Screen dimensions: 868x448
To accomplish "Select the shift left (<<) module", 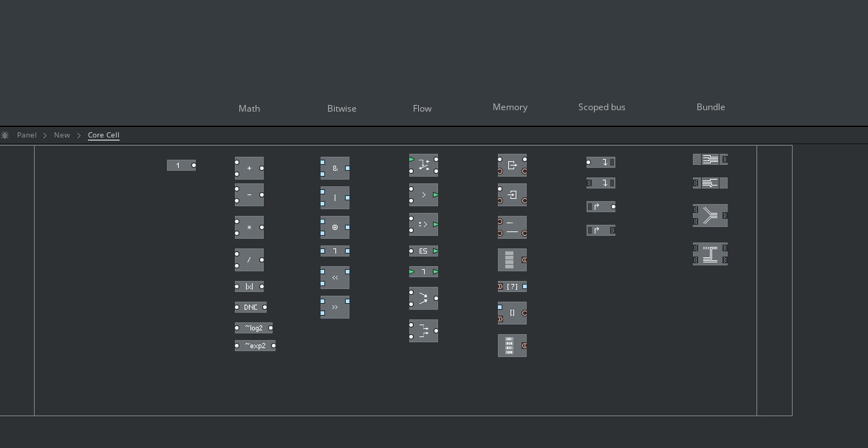I will click(x=335, y=278).
